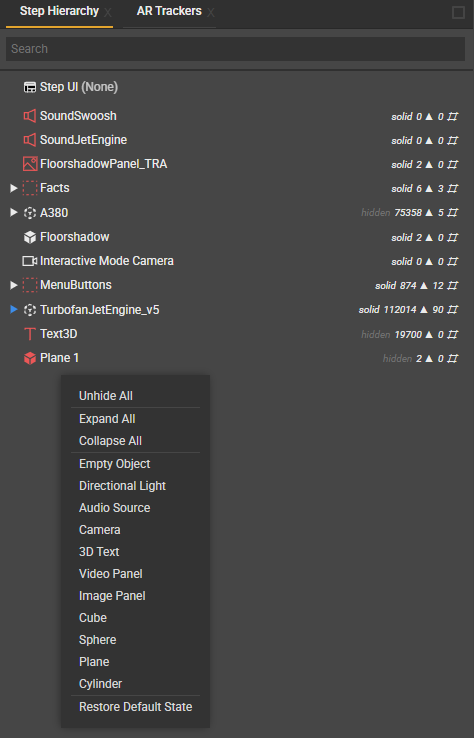Viewport: 474px width, 738px height.
Task: Click the cube icon next to Floorshadow
Action: coord(30,237)
